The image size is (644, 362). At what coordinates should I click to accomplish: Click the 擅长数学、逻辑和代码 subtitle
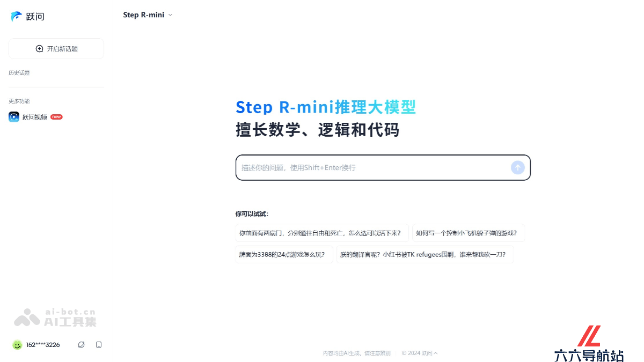318,130
